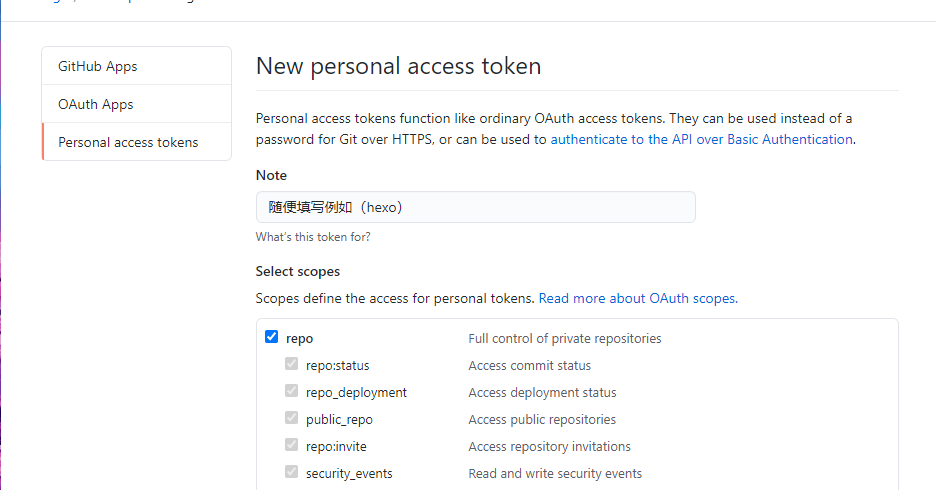Switch to the OAuth Apps section
936x490 pixels.
coord(96,104)
